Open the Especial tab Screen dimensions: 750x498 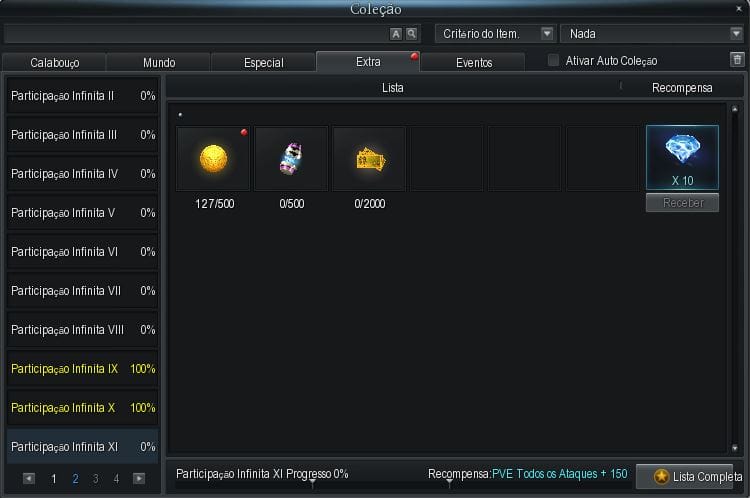point(264,63)
